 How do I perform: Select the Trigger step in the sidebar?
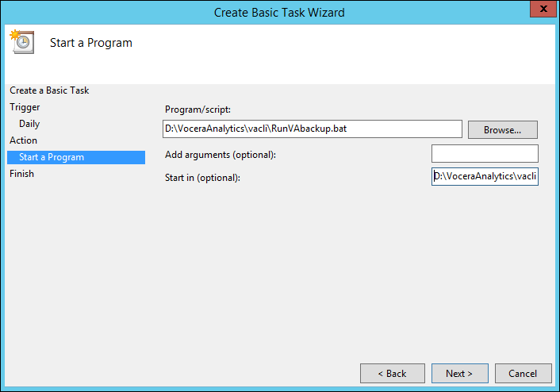[x=25, y=107]
